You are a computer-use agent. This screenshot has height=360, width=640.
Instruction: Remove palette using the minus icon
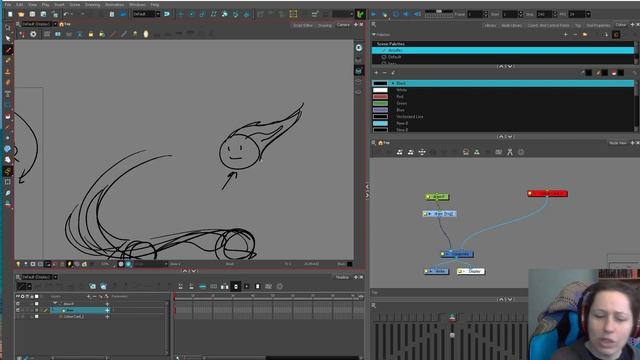click(x=575, y=35)
